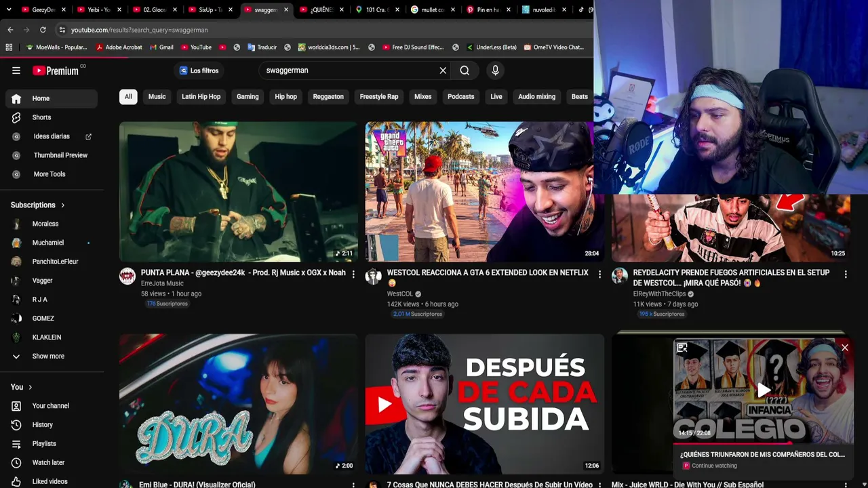Play the miniplayer video
Viewport: 868px width, 488px height.
tap(764, 390)
